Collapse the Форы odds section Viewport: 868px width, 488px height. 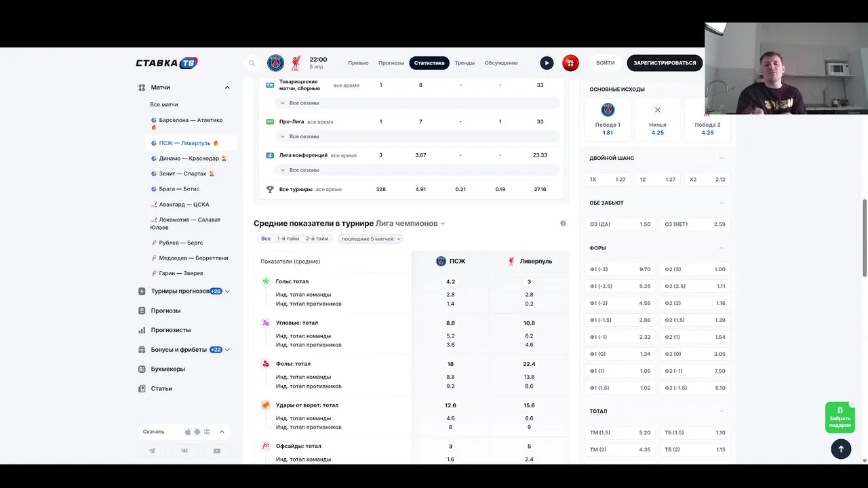[x=722, y=248]
